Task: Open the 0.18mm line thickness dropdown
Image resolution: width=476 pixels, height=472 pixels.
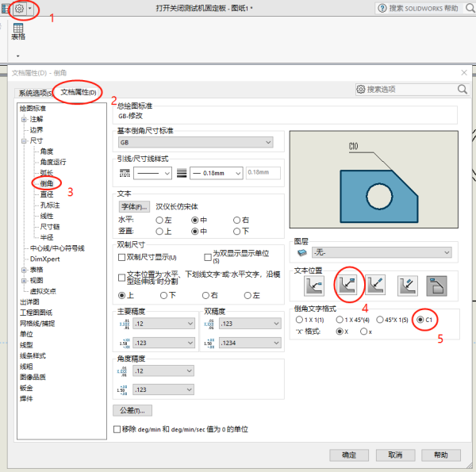Action: click(216, 173)
